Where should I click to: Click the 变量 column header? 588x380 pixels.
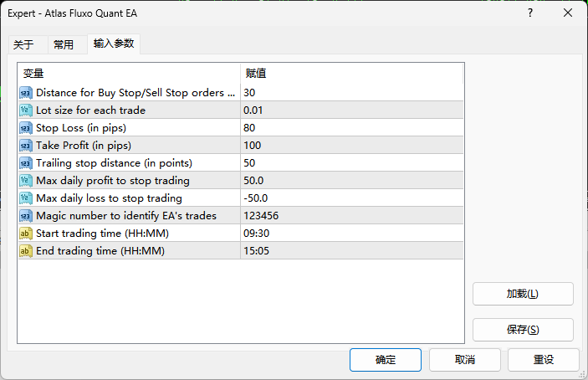pyautogui.click(x=33, y=74)
